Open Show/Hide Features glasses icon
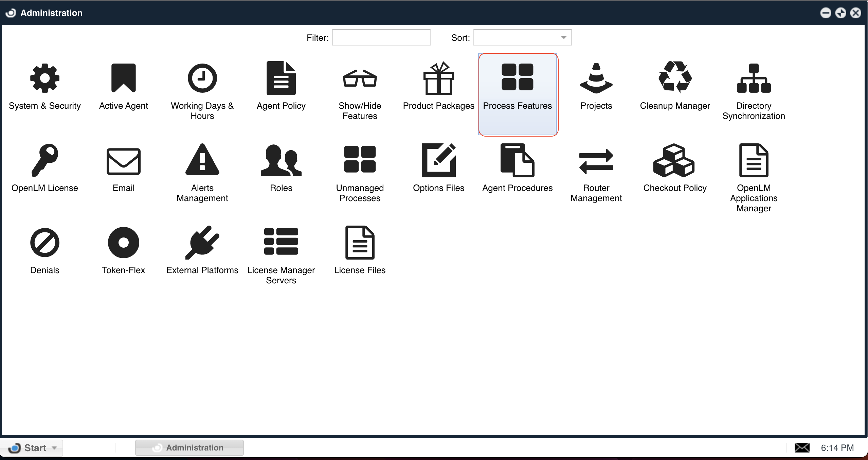The width and height of the screenshot is (868, 460). click(360, 78)
